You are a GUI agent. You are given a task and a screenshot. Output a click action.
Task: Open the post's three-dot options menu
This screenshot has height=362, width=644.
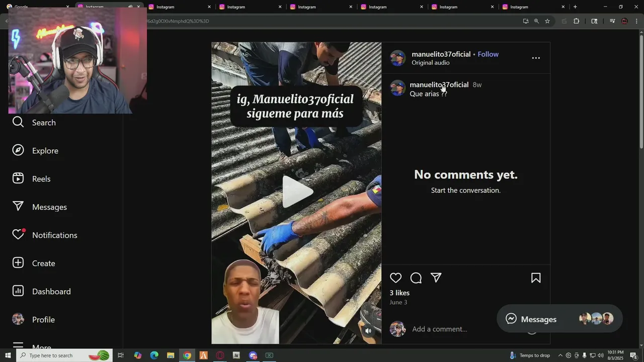coord(536,58)
